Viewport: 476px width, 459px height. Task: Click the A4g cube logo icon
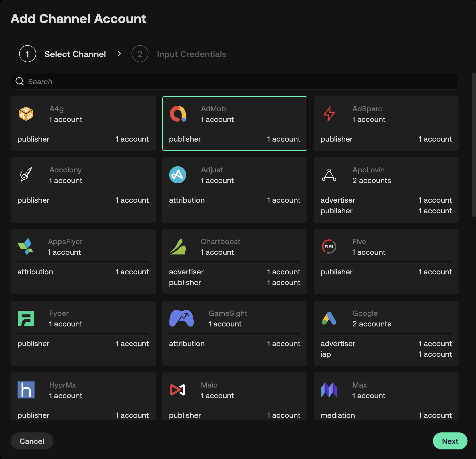[x=26, y=114]
